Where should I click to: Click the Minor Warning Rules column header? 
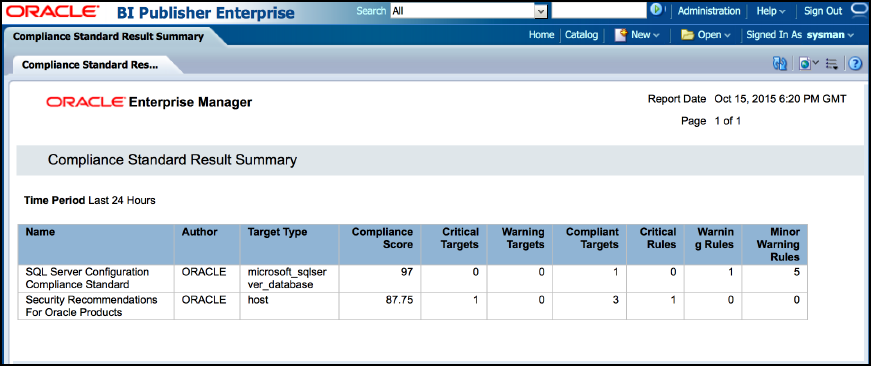click(x=775, y=244)
